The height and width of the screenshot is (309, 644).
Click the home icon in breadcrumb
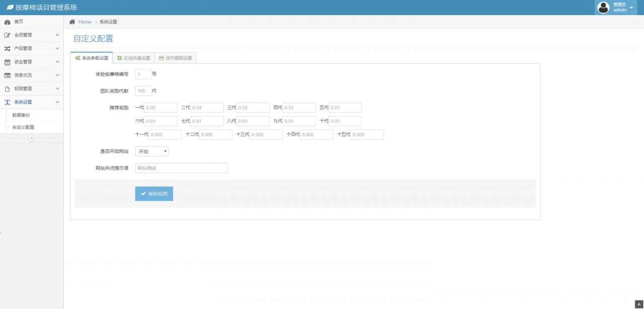[72, 22]
